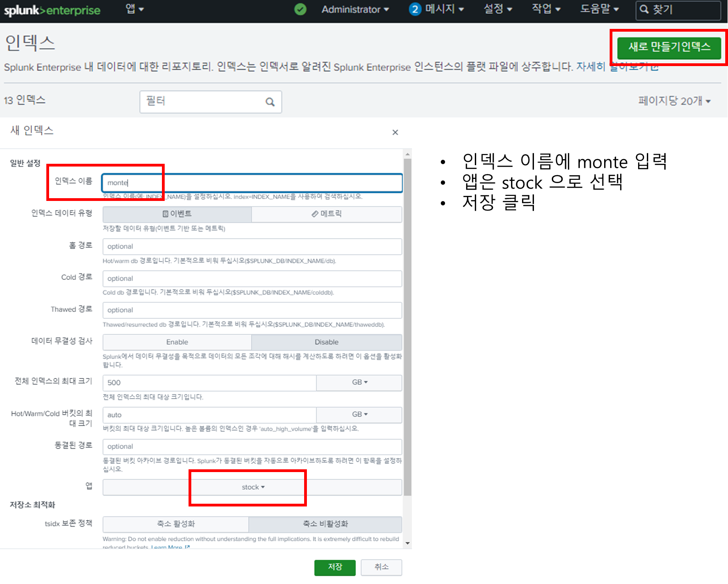Open the 설정 menu

[498, 9]
